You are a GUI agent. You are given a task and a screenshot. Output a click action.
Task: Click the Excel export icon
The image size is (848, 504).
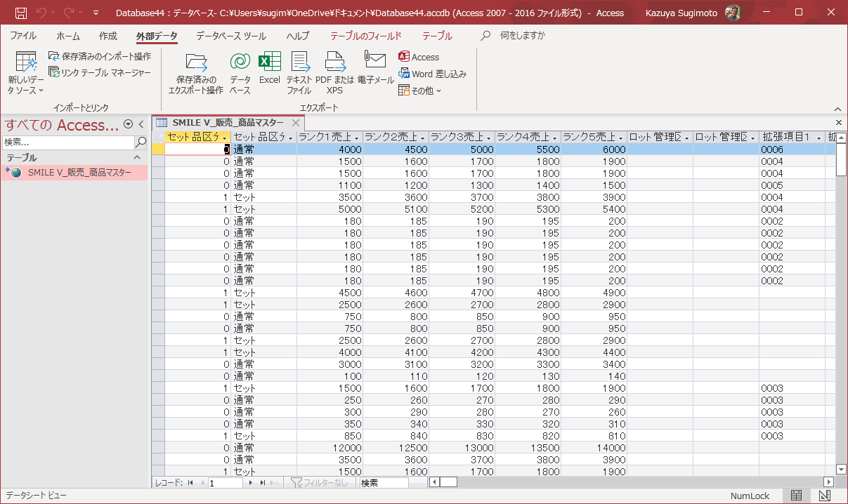tap(269, 69)
